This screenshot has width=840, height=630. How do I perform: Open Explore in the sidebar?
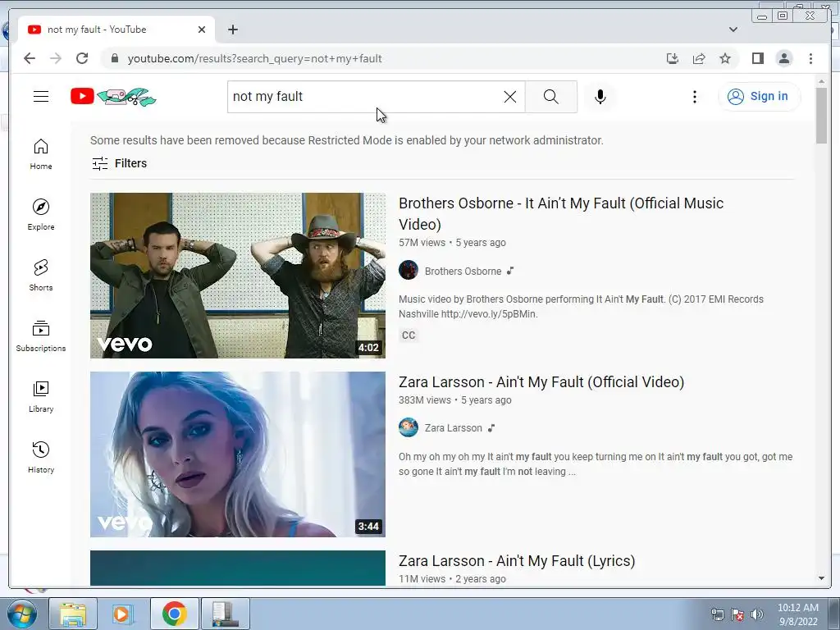pos(41,215)
